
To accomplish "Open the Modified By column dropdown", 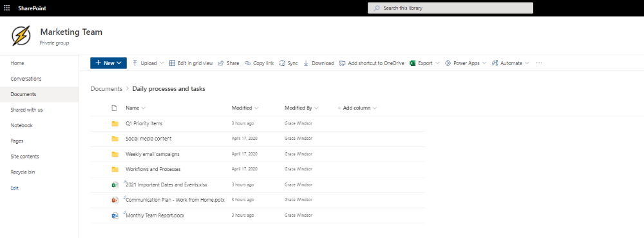I will coord(316,108).
